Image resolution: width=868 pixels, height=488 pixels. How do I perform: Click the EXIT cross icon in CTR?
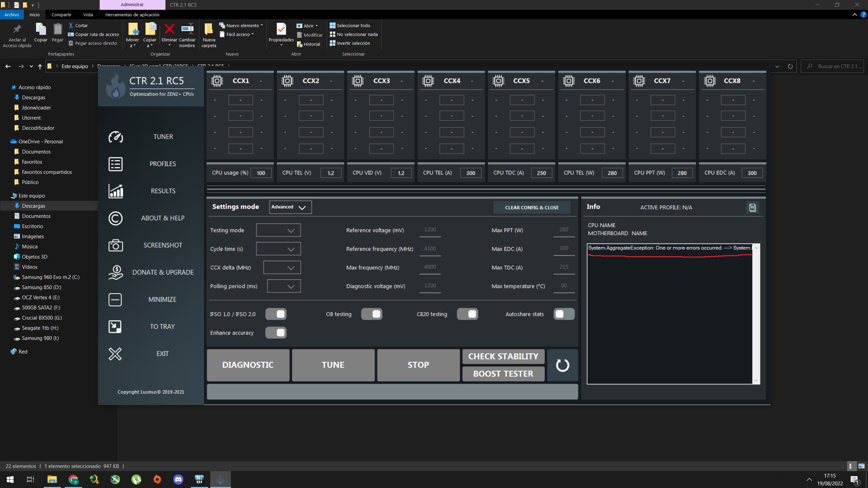(x=115, y=354)
